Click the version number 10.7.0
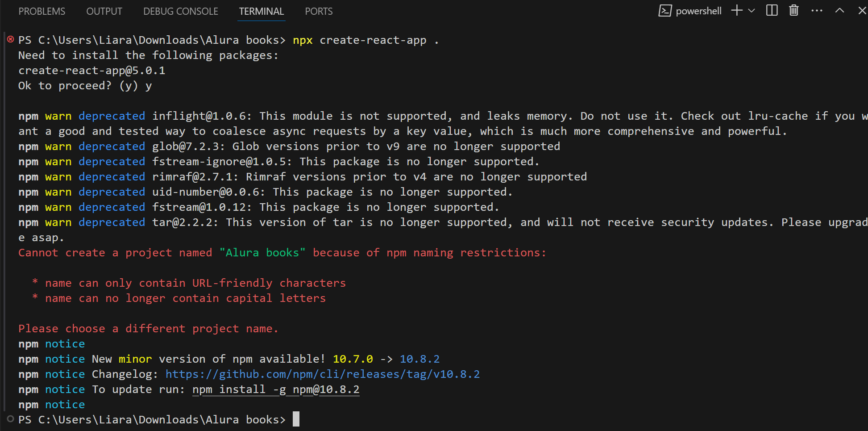The height and width of the screenshot is (431, 868). [353, 359]
